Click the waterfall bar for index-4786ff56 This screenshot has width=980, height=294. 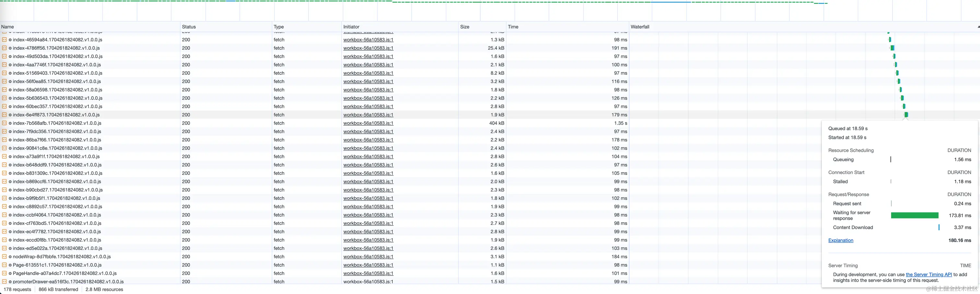892,48
